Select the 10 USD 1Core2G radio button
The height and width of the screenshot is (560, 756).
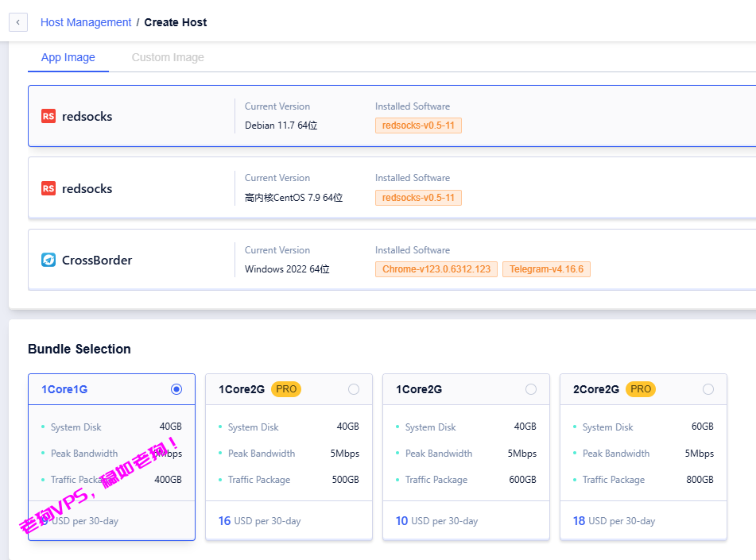[x=531, y=389]
